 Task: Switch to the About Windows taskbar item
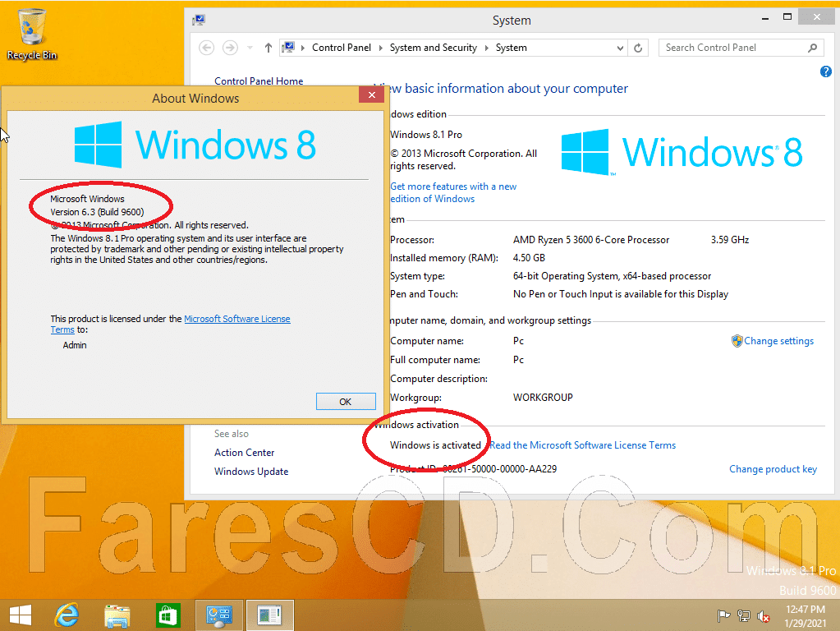[269, 615]
